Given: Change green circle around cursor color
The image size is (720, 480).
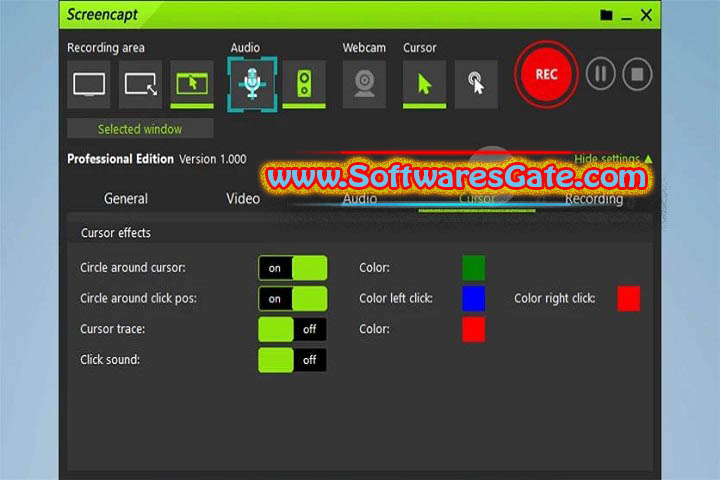Looking at the screenshot, I should click(x=473, y=268).
